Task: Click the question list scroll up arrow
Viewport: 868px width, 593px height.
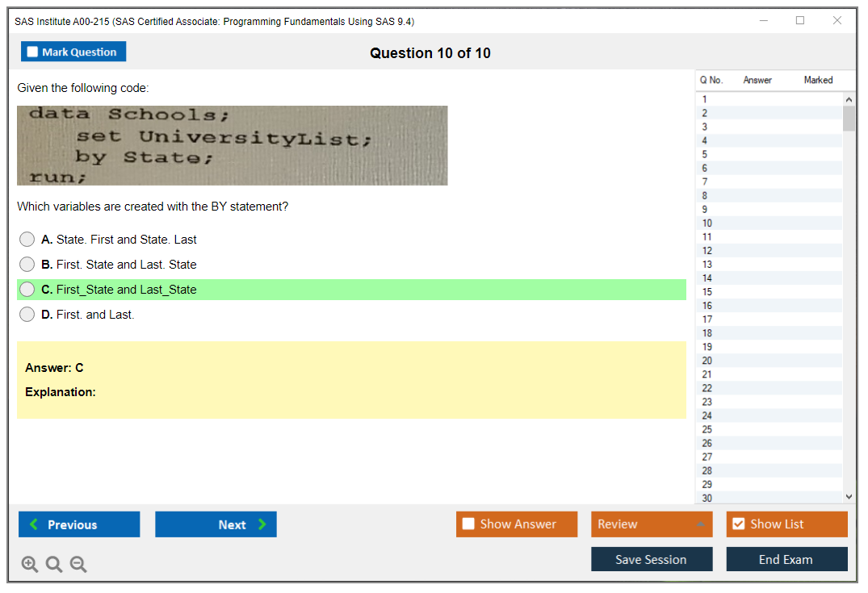Action: [848, 99]
